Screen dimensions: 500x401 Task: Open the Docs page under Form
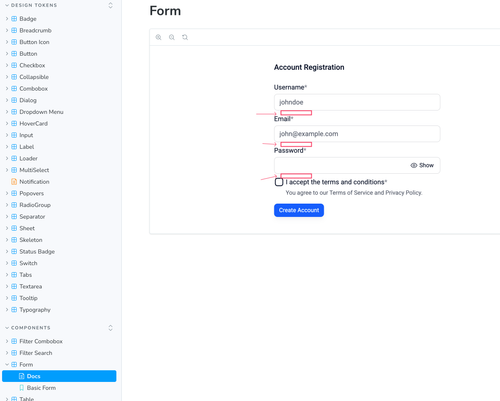point(59,376)
